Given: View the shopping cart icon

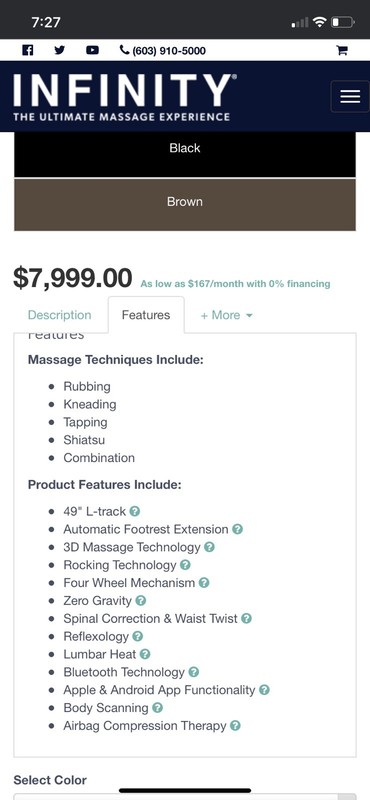Looking at the screenshot, I should coord(342,50).
